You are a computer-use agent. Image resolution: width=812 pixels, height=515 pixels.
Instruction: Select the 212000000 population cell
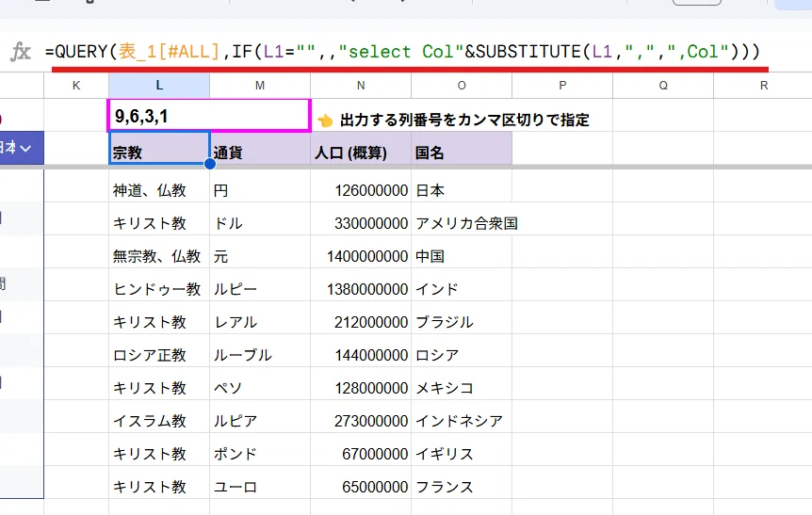(x=361, y=317)
